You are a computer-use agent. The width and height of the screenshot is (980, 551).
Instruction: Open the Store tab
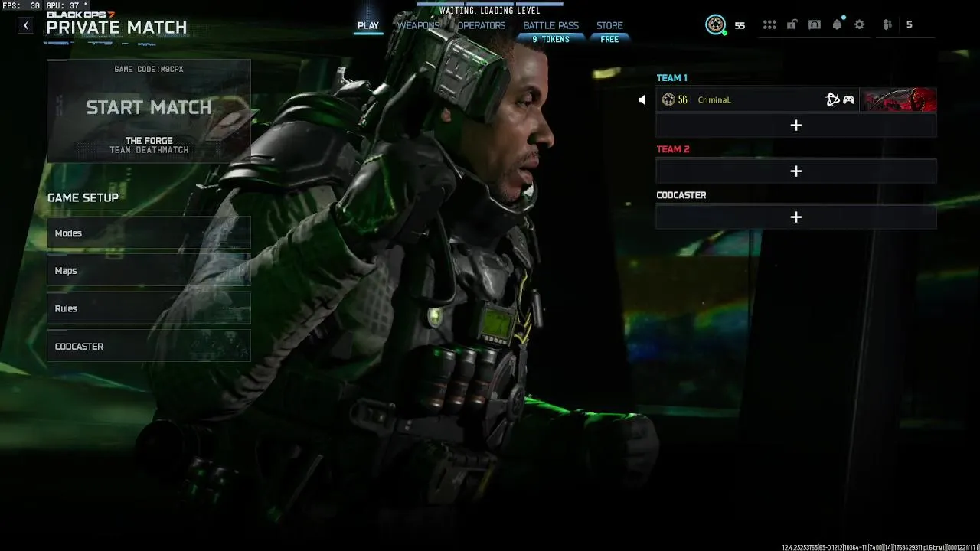coord(609,25)
